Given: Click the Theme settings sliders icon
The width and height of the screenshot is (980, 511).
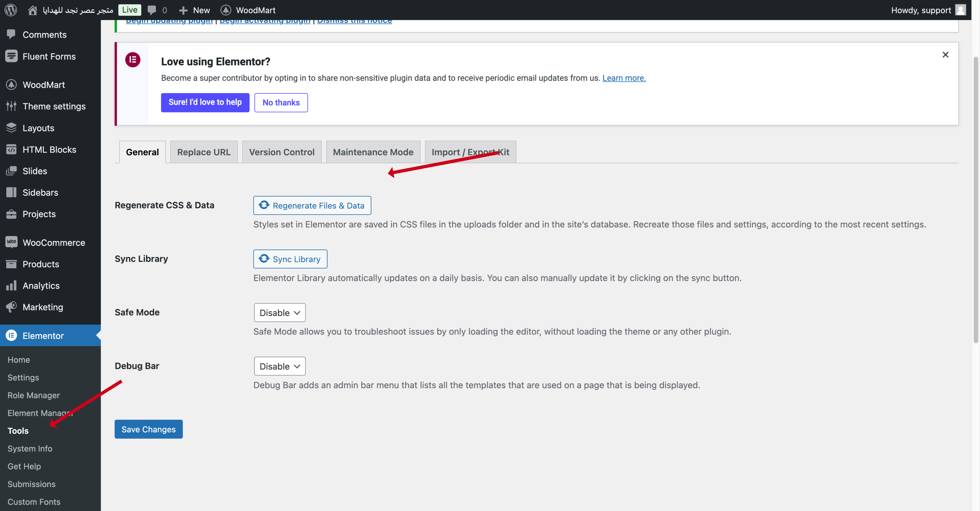Looking at the screenshot, I should 11,106.
